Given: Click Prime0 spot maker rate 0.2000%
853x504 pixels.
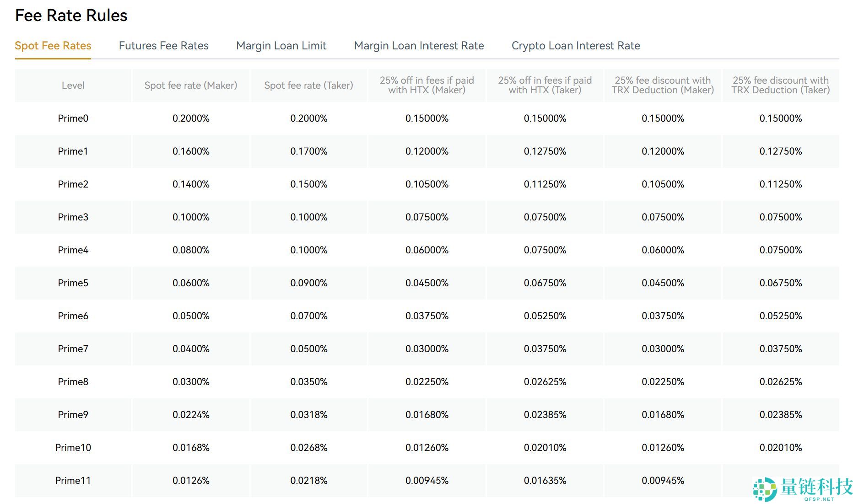Looking at the screenshot, I should coord(191,118).
